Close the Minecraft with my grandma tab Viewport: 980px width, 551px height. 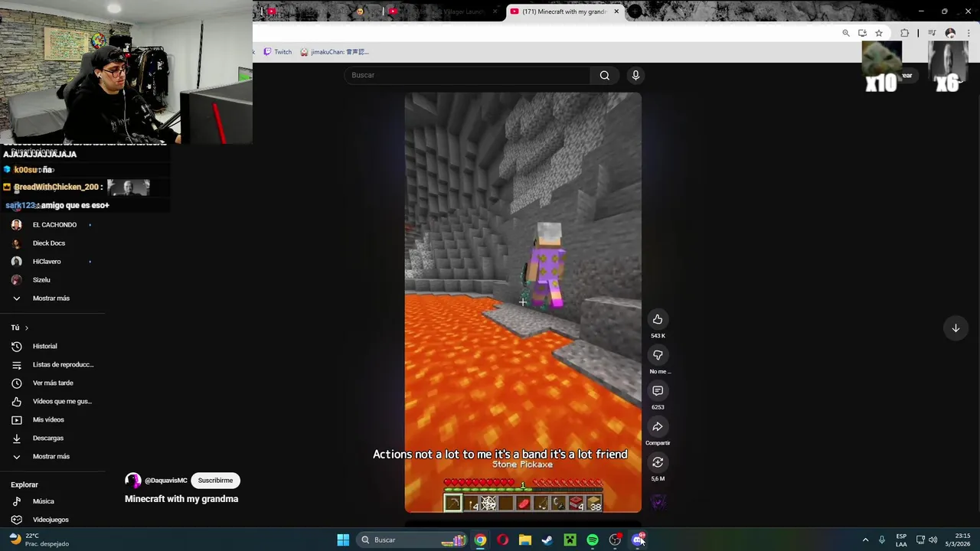pyautogui.click(x=616, y=11)
